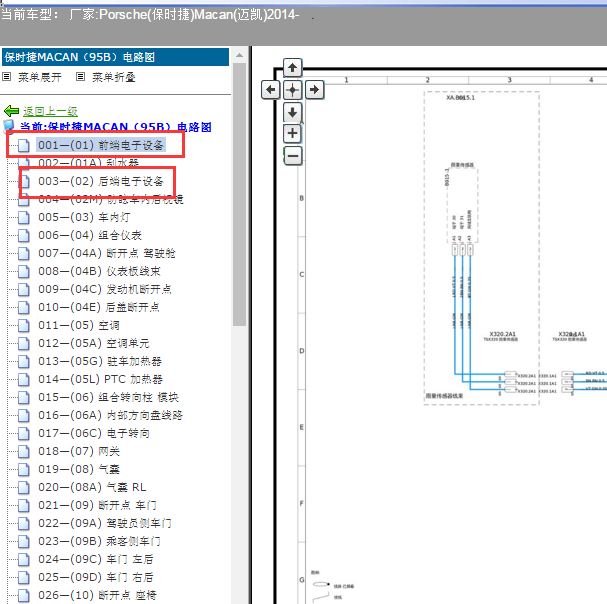Open 015—(06) 组合转向柱 模块 diagram
This screenshot has height=604, width=607.
point(108,397)
